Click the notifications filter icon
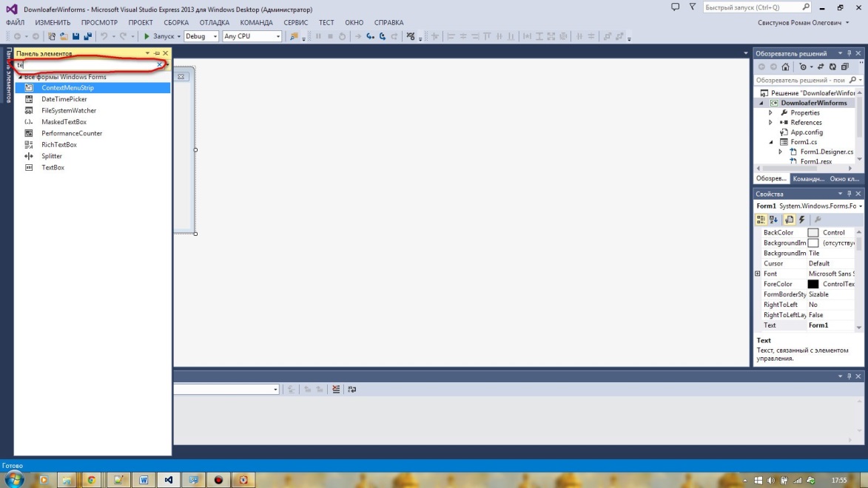 pos(692,7)
